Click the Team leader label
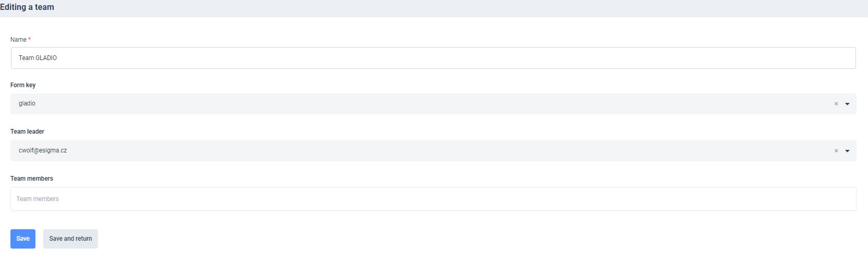868x259 pixels. 27,132
